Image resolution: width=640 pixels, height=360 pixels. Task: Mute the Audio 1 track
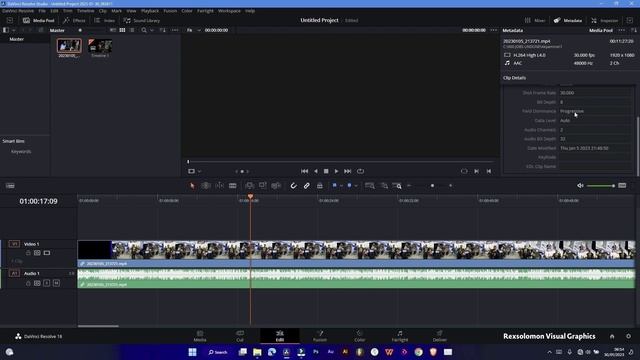click(x=56, y=283)
